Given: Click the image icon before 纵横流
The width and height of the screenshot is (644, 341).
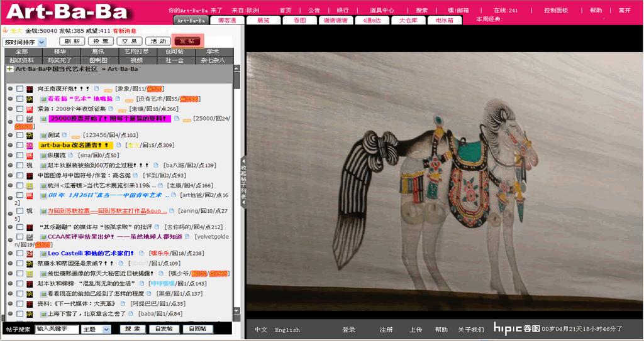Looking at the screenshot, I should click(43, 156).
